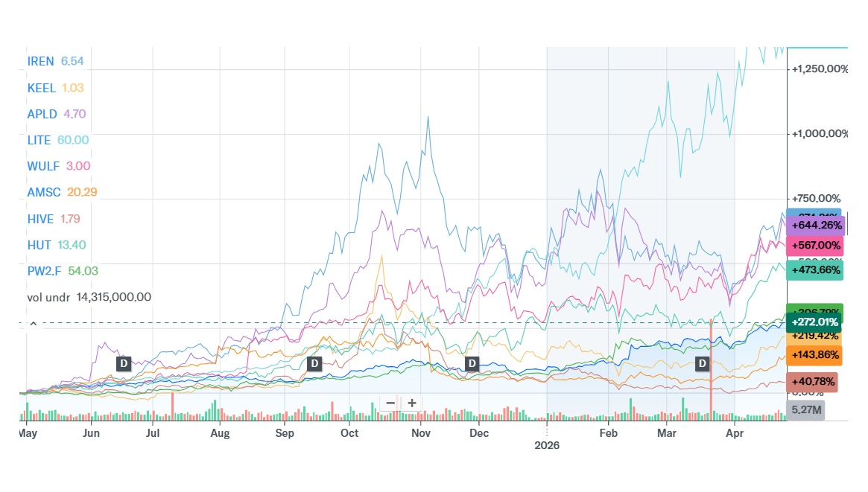This screenshot has height=492, width=868.
Task: Click the 5.27M volume label
Action: tap(805, 409)
